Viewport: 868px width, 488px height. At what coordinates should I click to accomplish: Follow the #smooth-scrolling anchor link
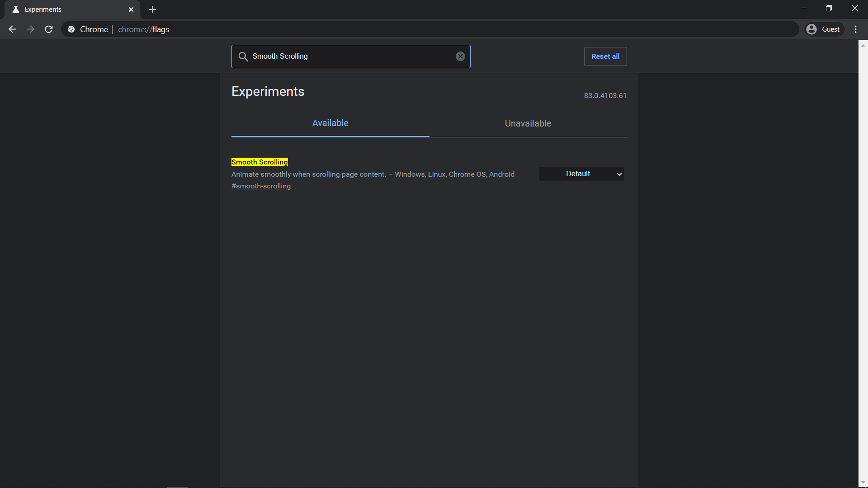(261, 186)
